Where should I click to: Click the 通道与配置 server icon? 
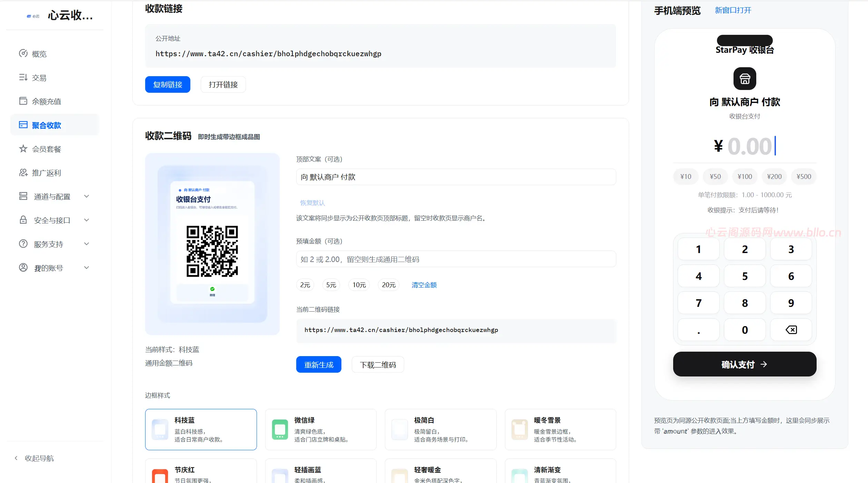click(23, 196)
